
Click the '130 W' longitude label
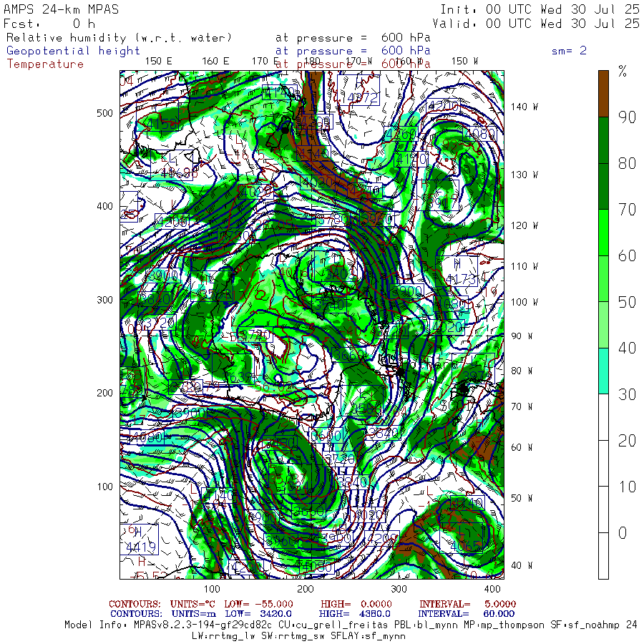(x=524, y=175)
